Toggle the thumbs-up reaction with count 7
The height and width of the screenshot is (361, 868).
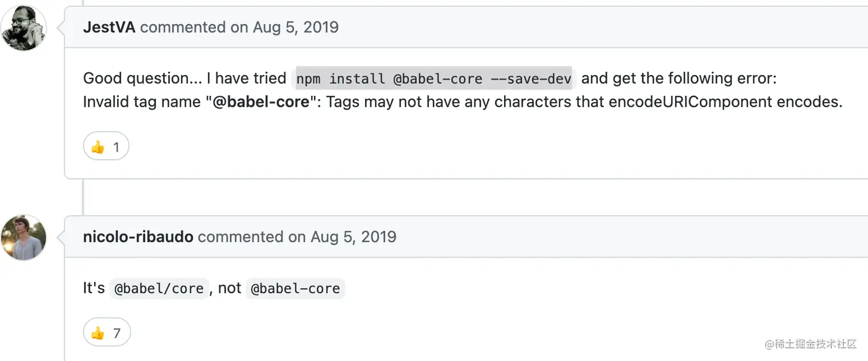pyautogui.click(x=107, y=333)
